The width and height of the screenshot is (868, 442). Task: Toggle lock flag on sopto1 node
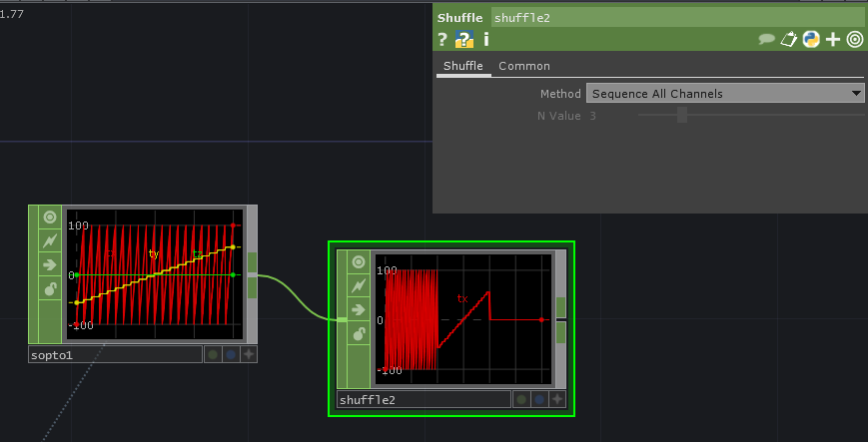pos(50,289)
